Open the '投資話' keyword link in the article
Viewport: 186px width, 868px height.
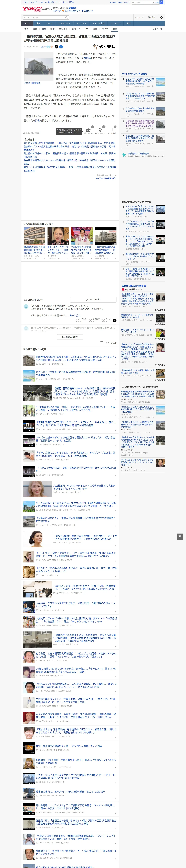click(x=87, y=58)
